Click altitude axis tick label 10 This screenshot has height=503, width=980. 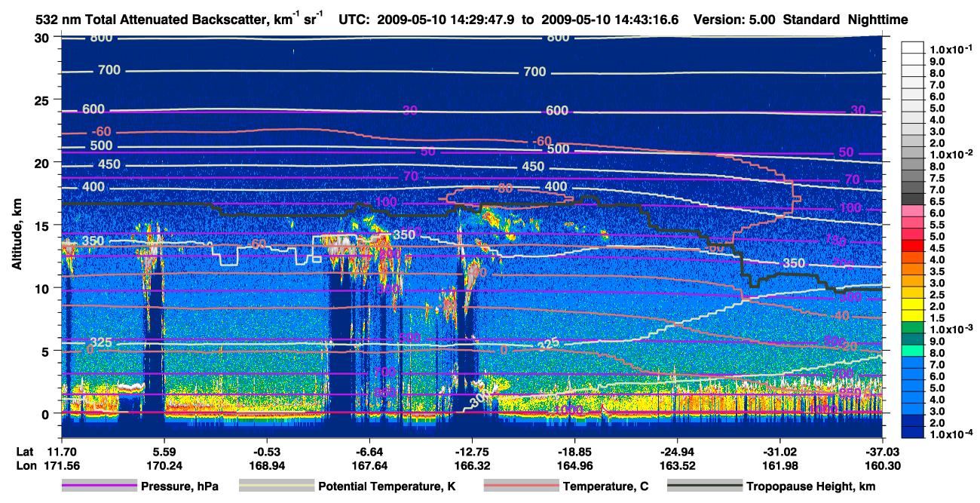[x=44, y=288]
